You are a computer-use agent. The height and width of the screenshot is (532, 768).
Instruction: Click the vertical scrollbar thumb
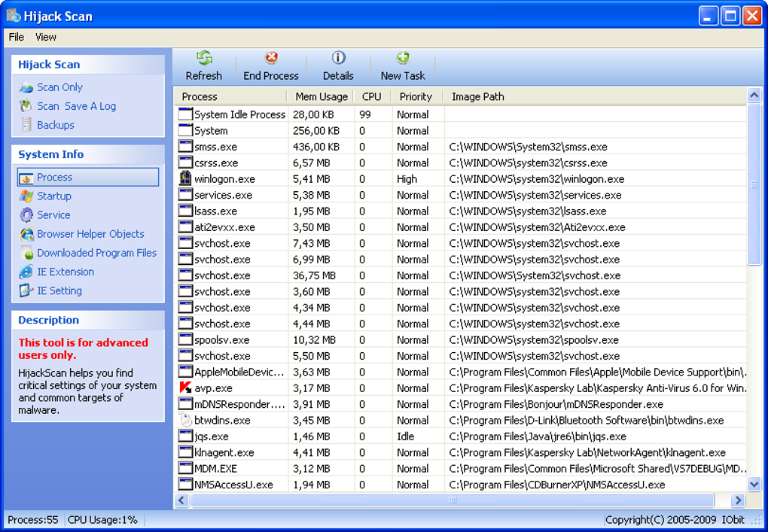pos(754,184)
